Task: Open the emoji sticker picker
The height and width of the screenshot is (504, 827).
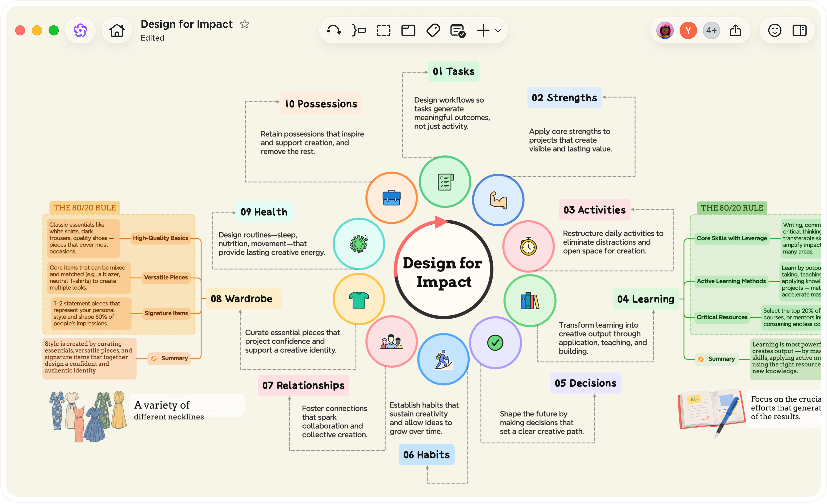Action: [775, 30]
